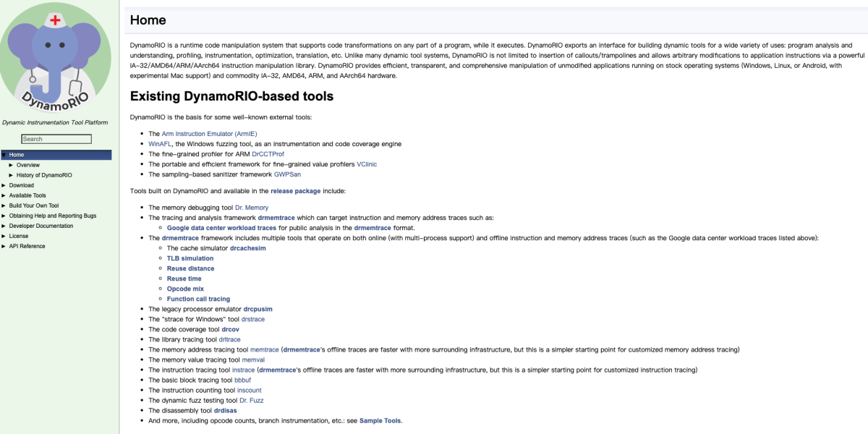Expand the History of DynamoRIO arrow
Viewport: 868px width, 434px height.
coord(11,175)
